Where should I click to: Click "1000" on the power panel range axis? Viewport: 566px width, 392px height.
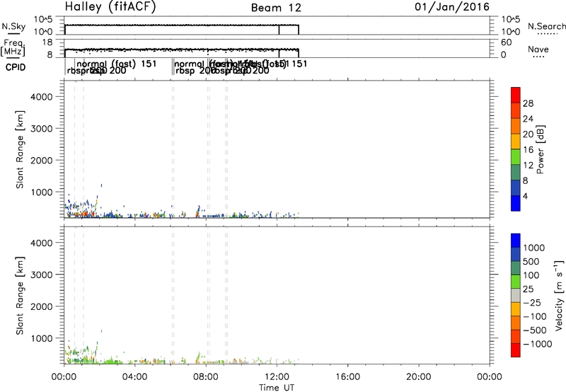(42, 192)
